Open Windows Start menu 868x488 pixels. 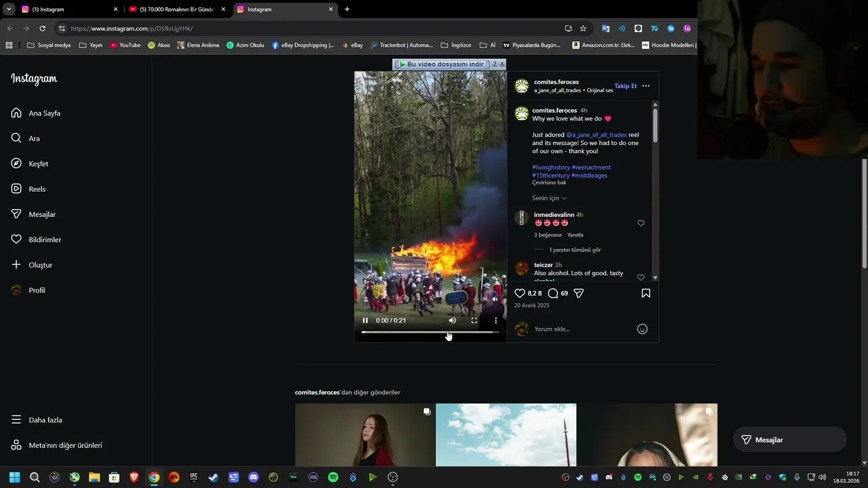pos(14,477)
